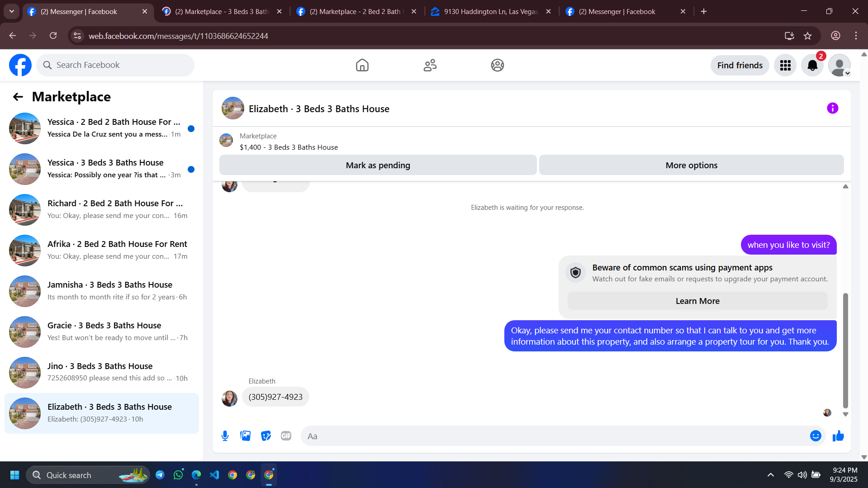
Task: Open Wi-Fi network settings in tray
Action: tap(788, 475)
